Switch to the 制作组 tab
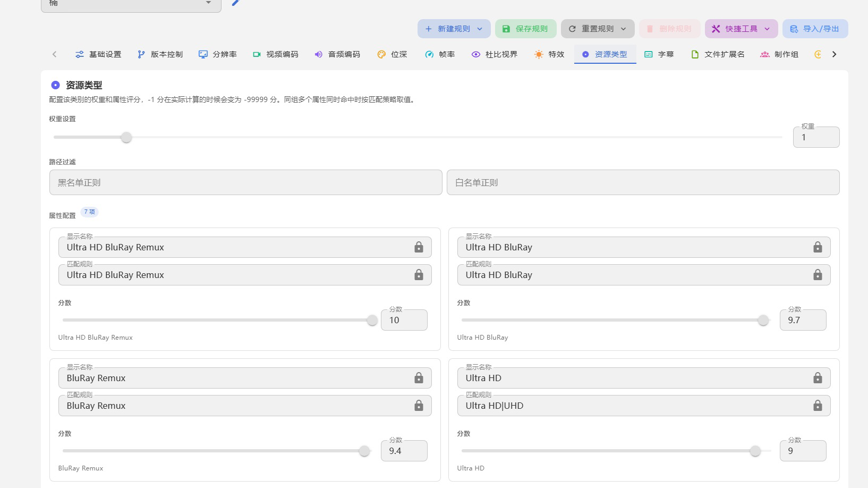The height and width of the screenshot is (488, 868). 779,54
